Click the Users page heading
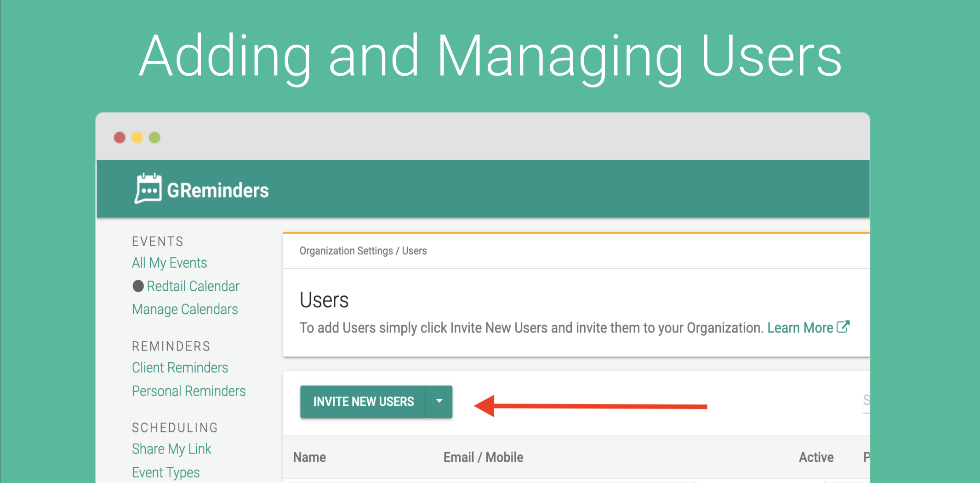The height and width of the screenshot is (483, 980). coord(324,300)
